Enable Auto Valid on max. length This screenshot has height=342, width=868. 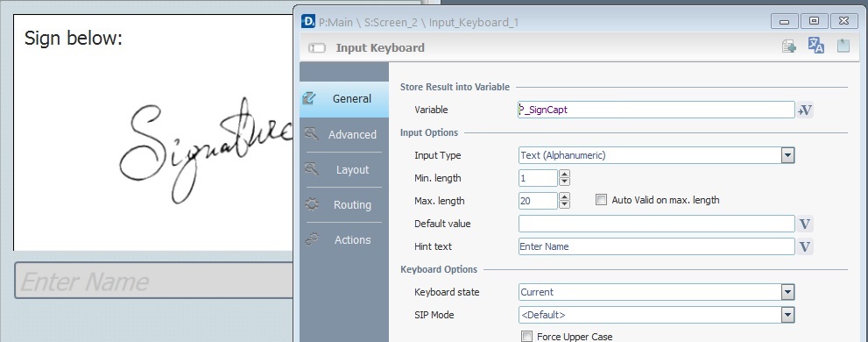click(601, 200)
